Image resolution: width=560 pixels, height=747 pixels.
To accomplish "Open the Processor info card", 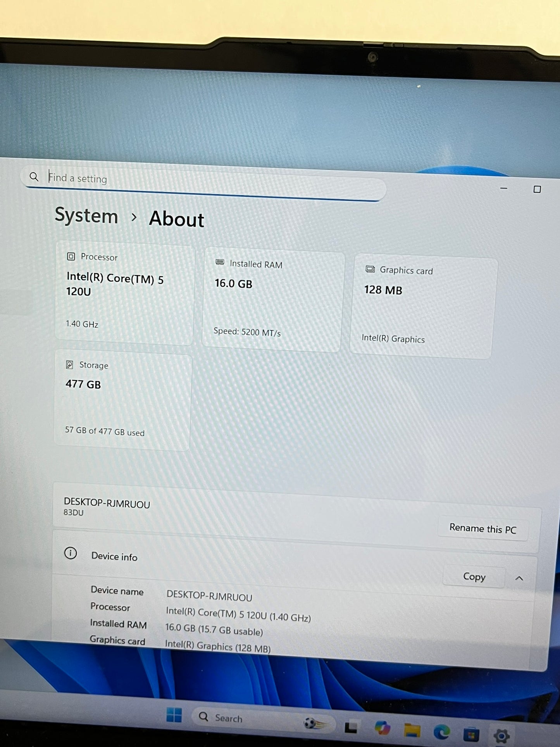I will [x=124, y=293].
